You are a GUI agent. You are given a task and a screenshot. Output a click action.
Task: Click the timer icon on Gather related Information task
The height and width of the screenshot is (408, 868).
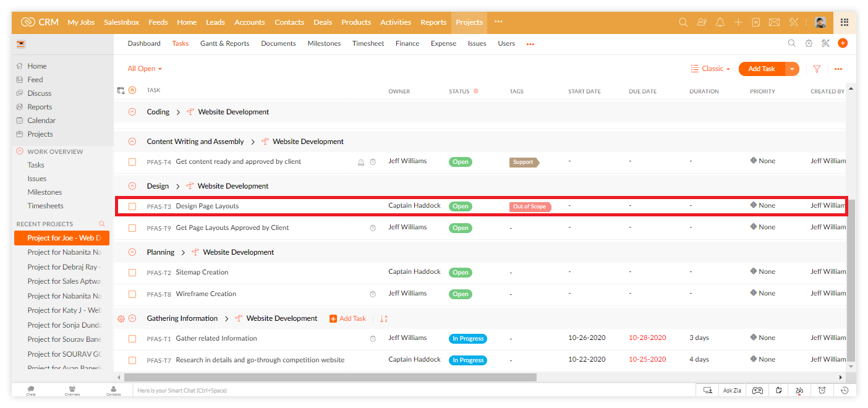(373, 339)
